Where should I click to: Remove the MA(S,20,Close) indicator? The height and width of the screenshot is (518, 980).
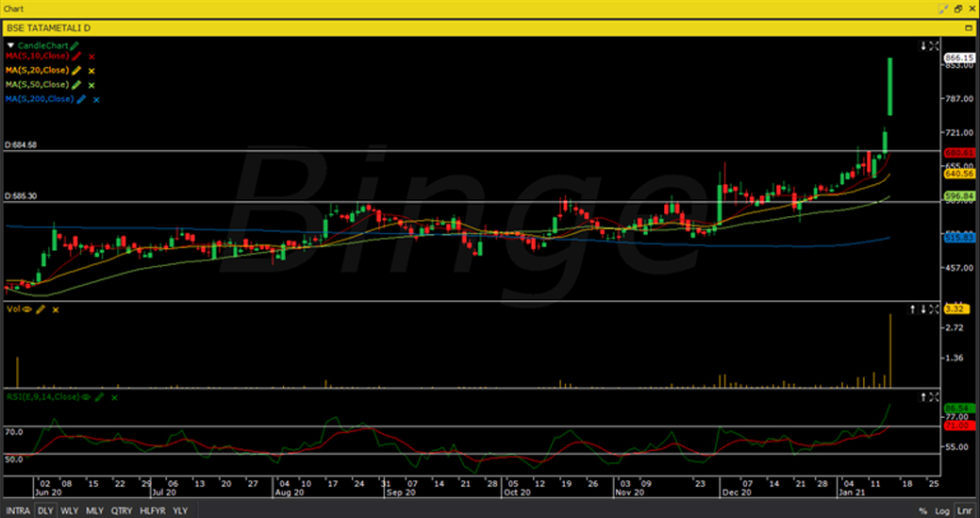(x=91, y=71)
